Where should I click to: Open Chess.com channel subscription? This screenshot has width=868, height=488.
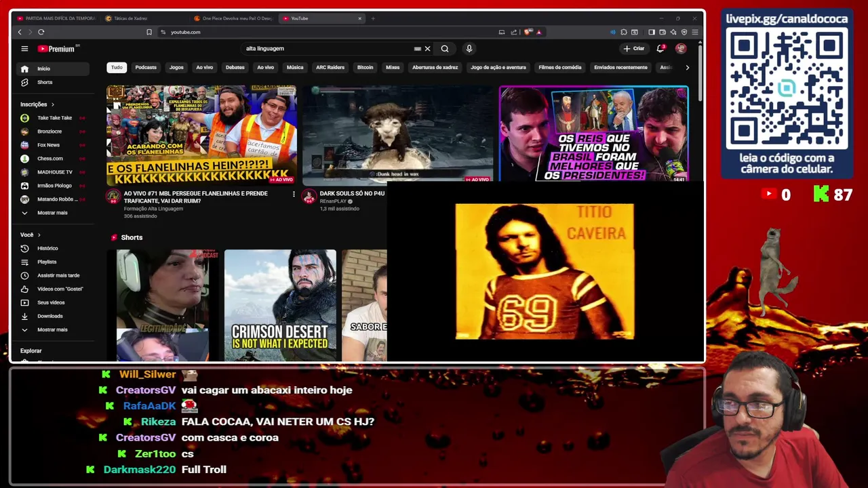53,159
